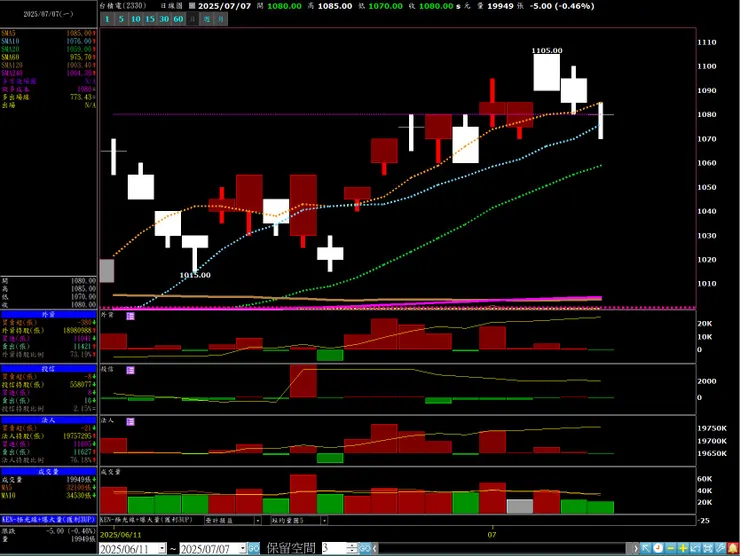740x556 pixels.
Task: Open the end date 2025/07/07 dropdown
Action: [x=243, y=548]
